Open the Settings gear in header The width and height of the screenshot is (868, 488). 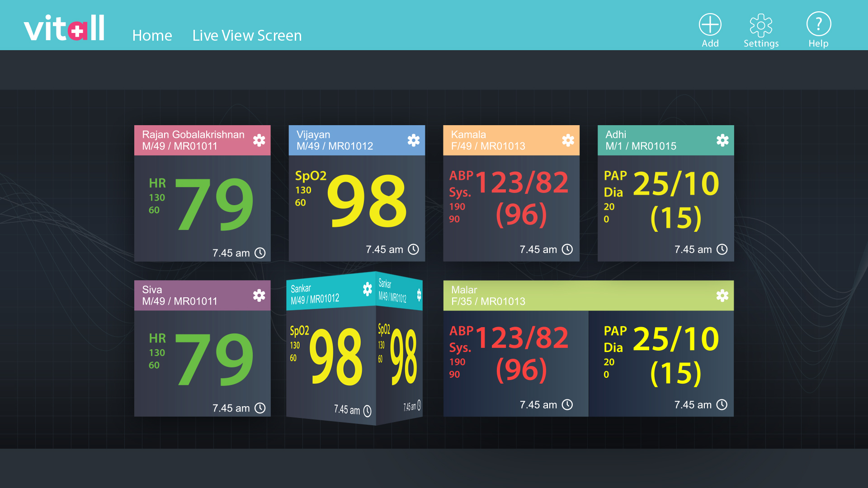pos(761,25)
